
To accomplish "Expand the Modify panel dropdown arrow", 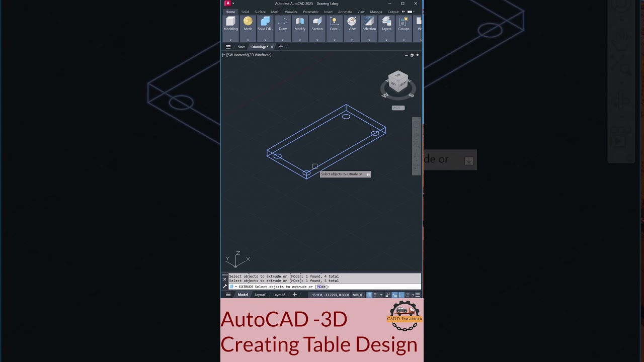I will tap(300, 39).
